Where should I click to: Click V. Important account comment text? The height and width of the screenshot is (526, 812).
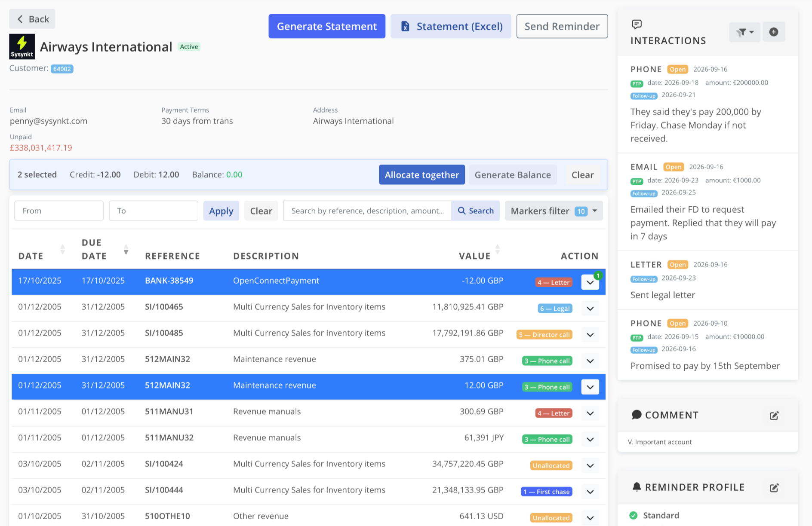pyautogui.click(x=660, y=442)
